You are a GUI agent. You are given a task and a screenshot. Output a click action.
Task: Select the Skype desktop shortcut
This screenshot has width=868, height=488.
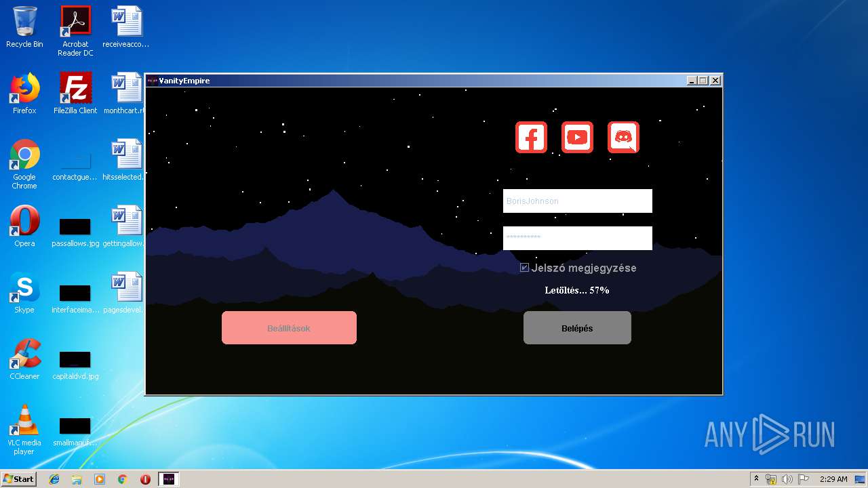[x=24, y=293]
